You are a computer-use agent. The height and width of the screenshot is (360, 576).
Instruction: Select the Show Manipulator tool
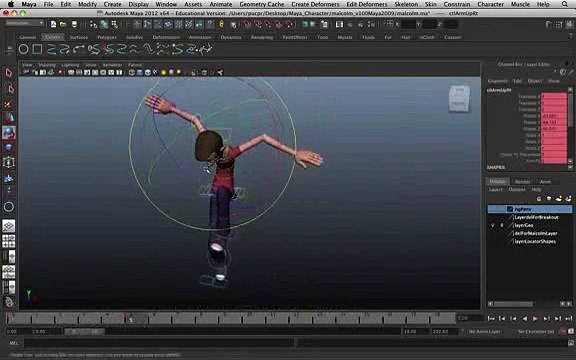pyautogui.click(x=9, y=192)
